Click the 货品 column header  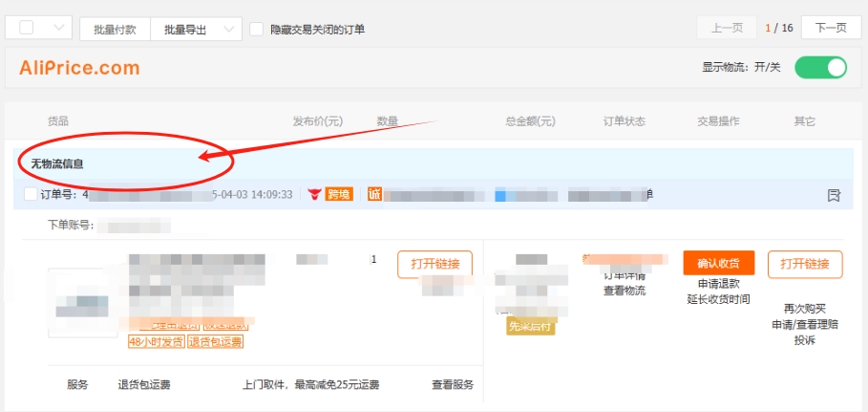pyautogui.click(x=58, y=121)
